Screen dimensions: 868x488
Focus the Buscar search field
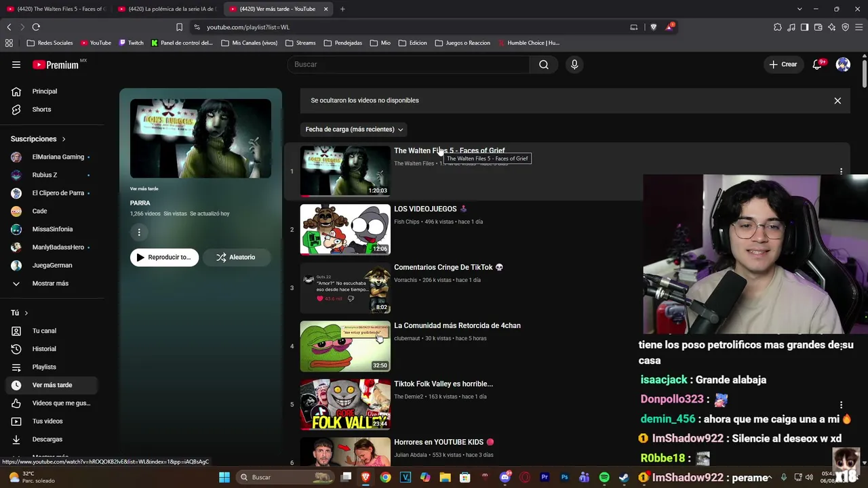click(x=408, y=64)
